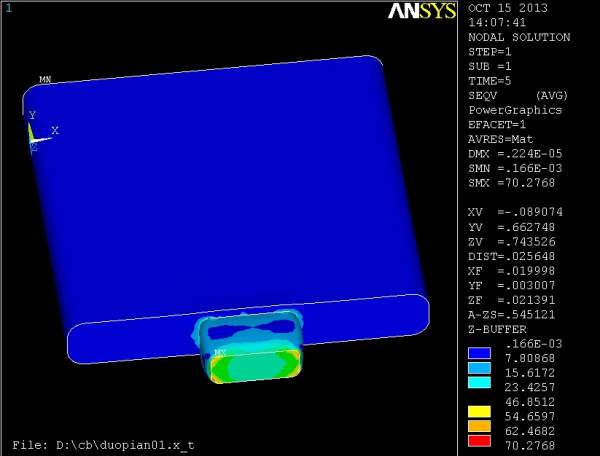Click the NODAL SOLUTION title
Viewport: 600px width, 456px height.
point(519,37)
